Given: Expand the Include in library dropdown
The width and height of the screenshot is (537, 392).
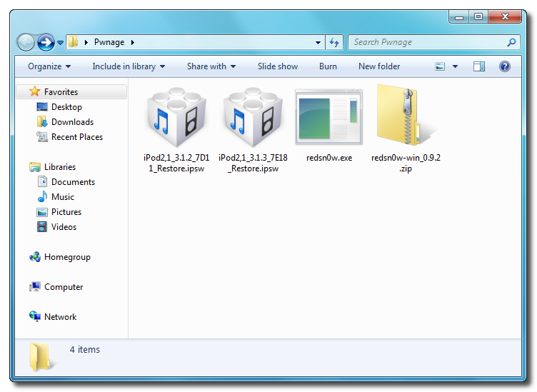Looking at the screenshot, I should pyautogui.click(x=129, y=66).
